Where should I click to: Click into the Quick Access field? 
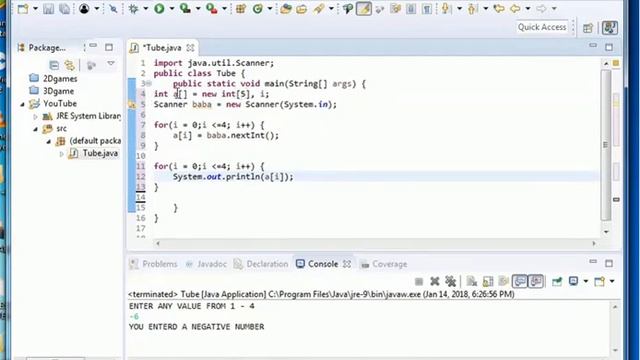pyautogui.click(x=542, y=27)
